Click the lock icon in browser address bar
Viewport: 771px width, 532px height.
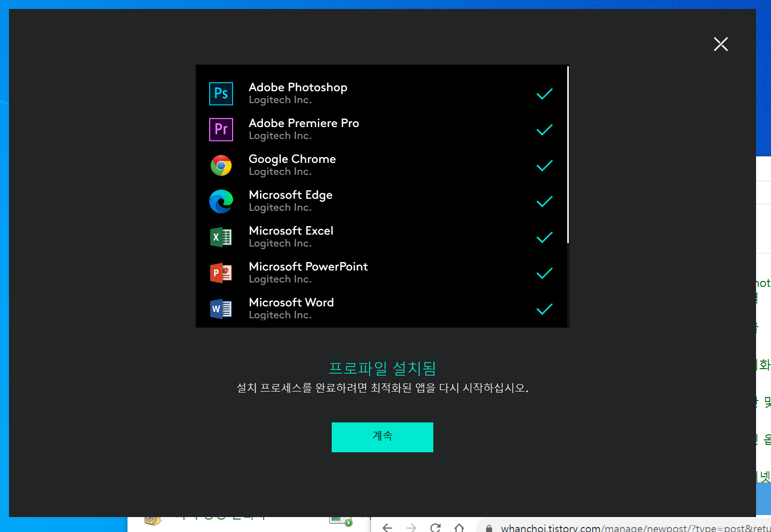coord(489,528)
